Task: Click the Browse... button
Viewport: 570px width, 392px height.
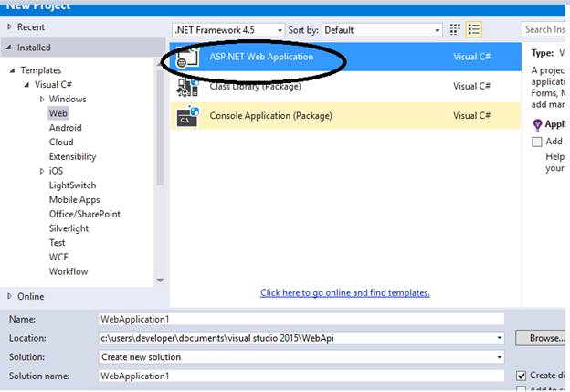Action: click(542, 338)
